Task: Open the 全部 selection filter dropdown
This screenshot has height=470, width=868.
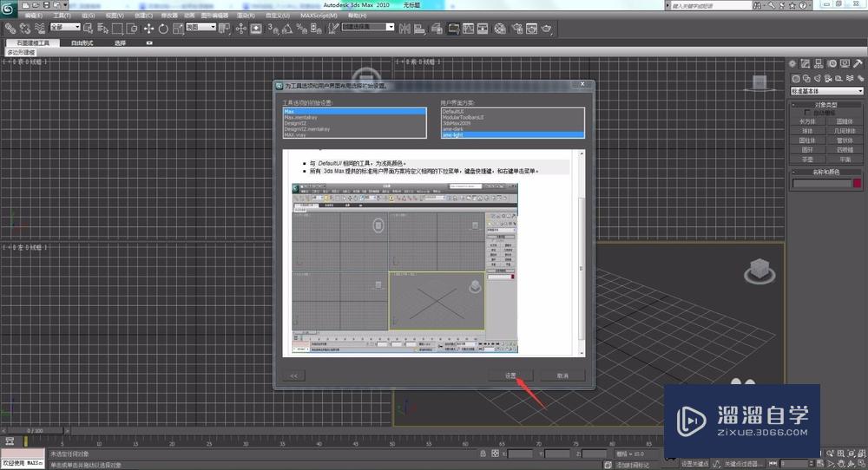Action: tap(65, 28)
